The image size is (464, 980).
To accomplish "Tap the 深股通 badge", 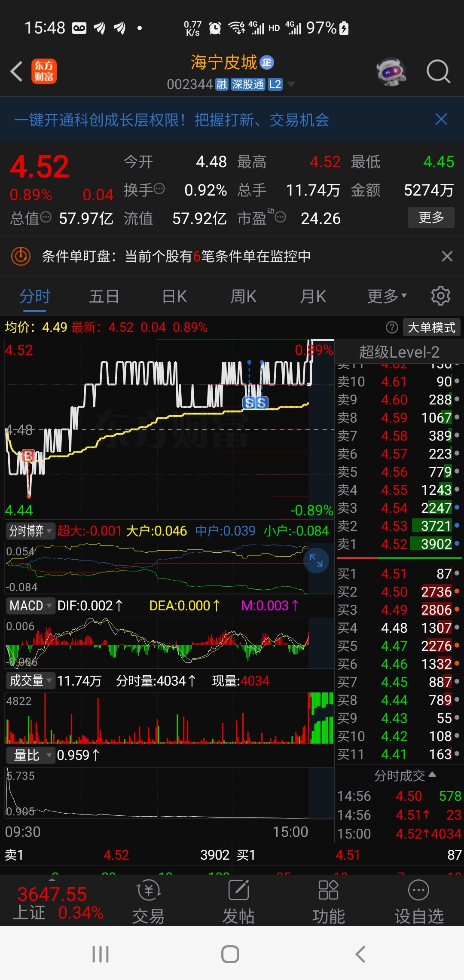I will pyautogui.click(x=247, y=84).
